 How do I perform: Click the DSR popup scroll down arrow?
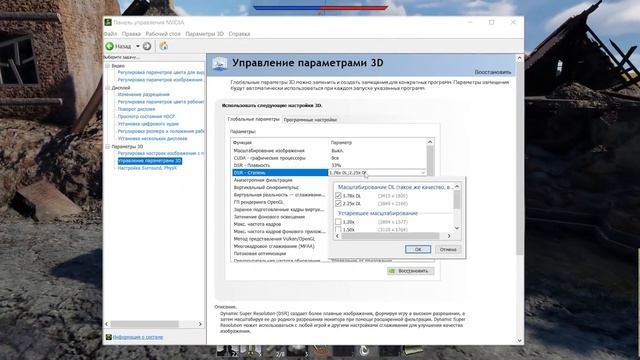(x=457, y=228)
